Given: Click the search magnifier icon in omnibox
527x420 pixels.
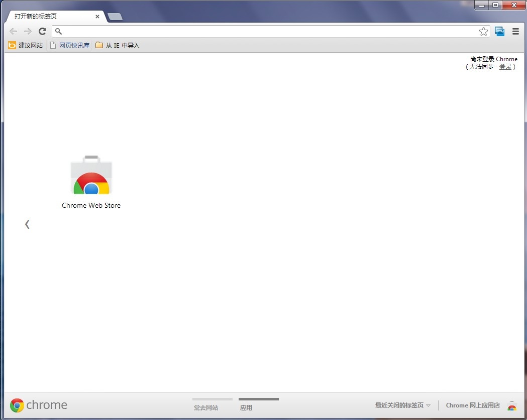Looking at the screenshot, I should 58,32.
